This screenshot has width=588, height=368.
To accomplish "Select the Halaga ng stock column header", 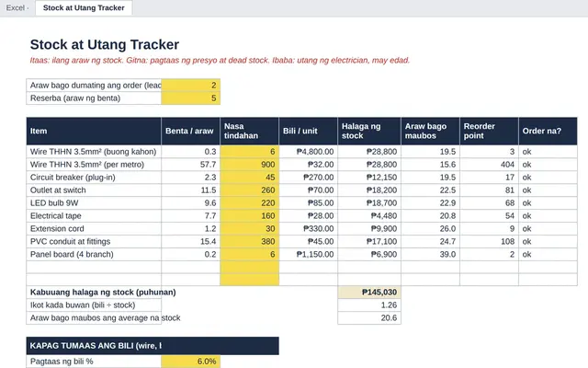I will pyautogui.click(x=369, y=131).
